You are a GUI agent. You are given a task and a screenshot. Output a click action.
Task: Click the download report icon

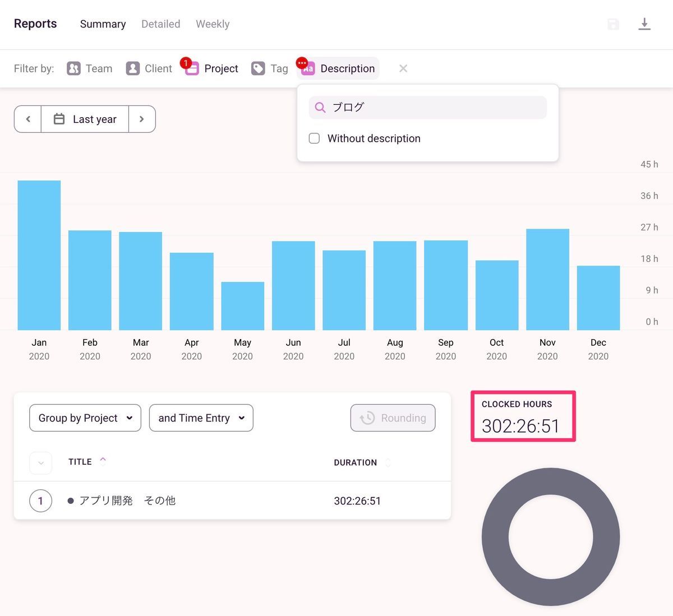(x=644, y=24)
